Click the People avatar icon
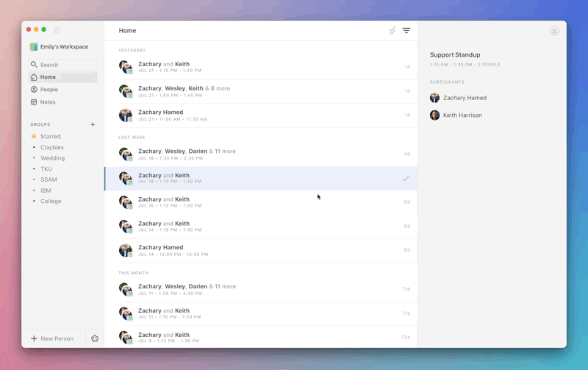588x370 pixels. coord(34,89)
